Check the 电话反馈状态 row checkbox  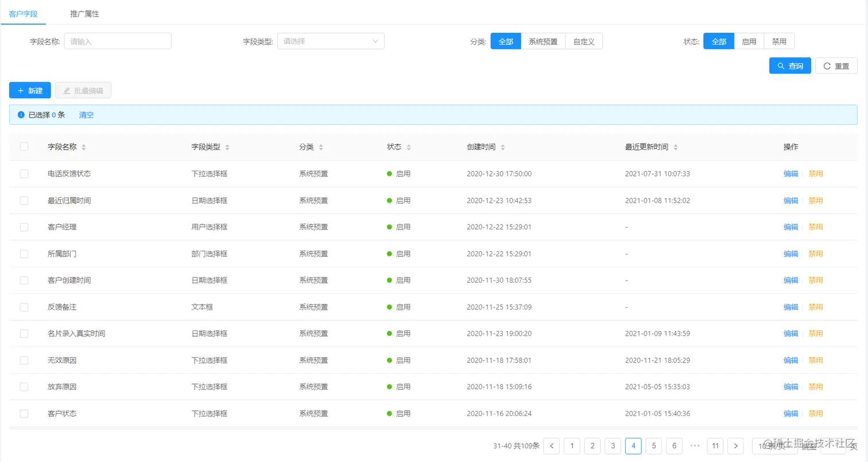[24, 174]
